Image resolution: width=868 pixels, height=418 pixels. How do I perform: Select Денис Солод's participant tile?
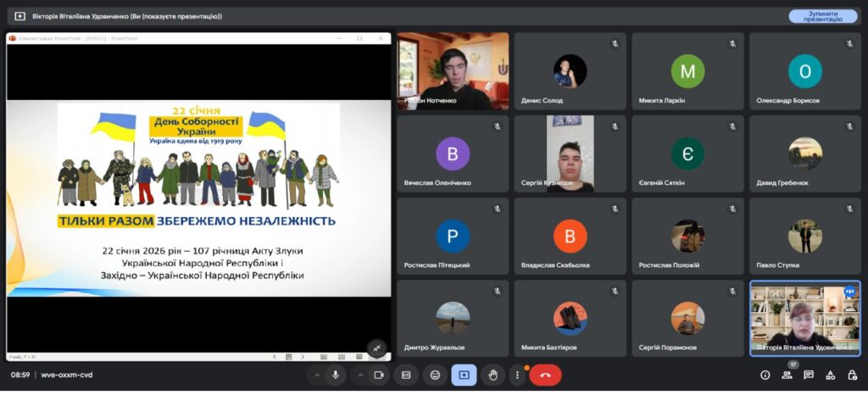pos(570,71)
